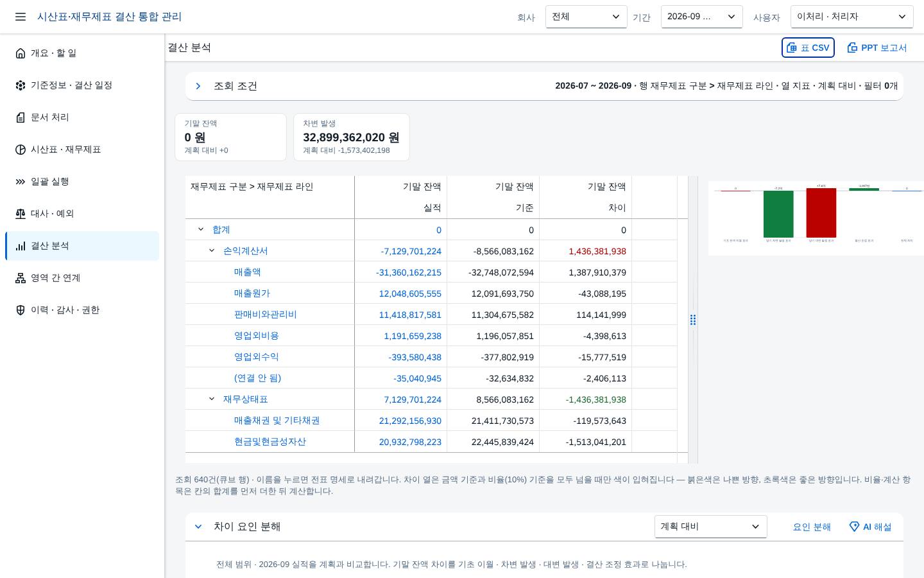Image resolution: width=924 pixels, height=578 pixels.
Task: Collapse the 재무상태표 row
Action: click(x=212, y=399)
